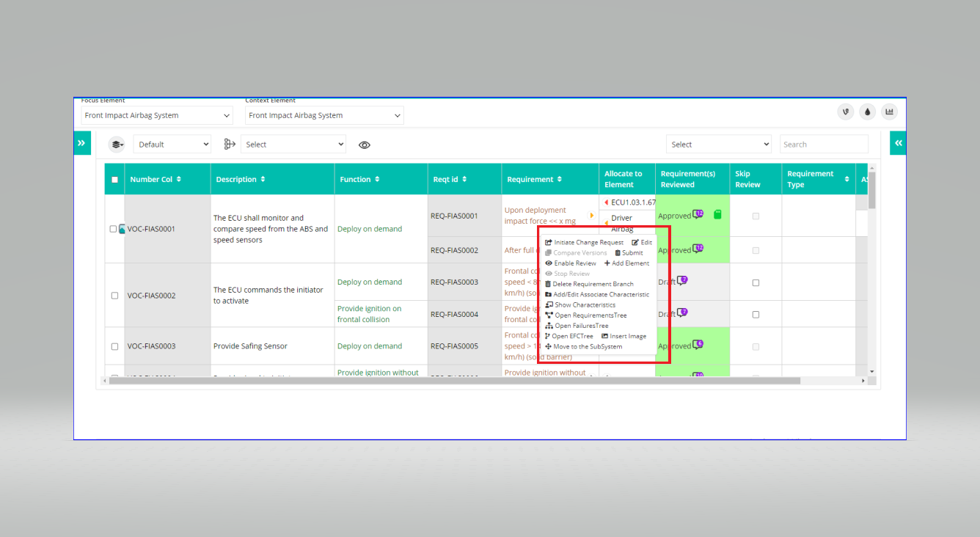Open comments bubble for REQ-FIAS0003 Draft

pos(683,280)
